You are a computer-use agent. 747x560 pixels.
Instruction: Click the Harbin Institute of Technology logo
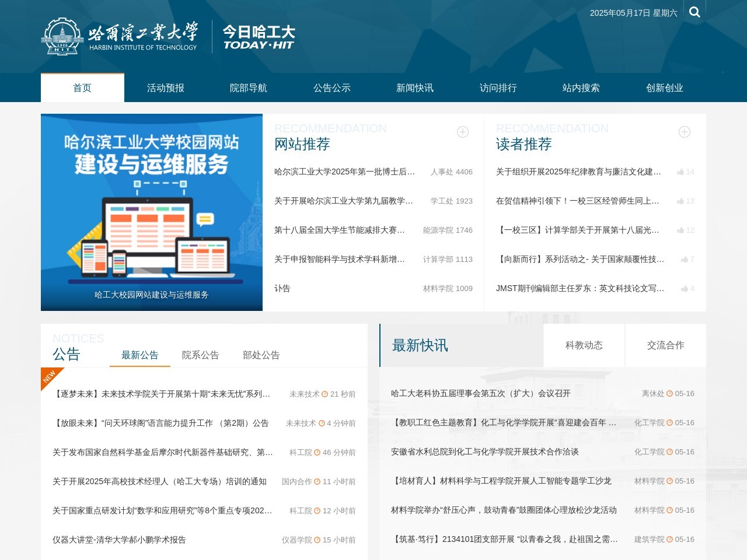tap(119, 36)
